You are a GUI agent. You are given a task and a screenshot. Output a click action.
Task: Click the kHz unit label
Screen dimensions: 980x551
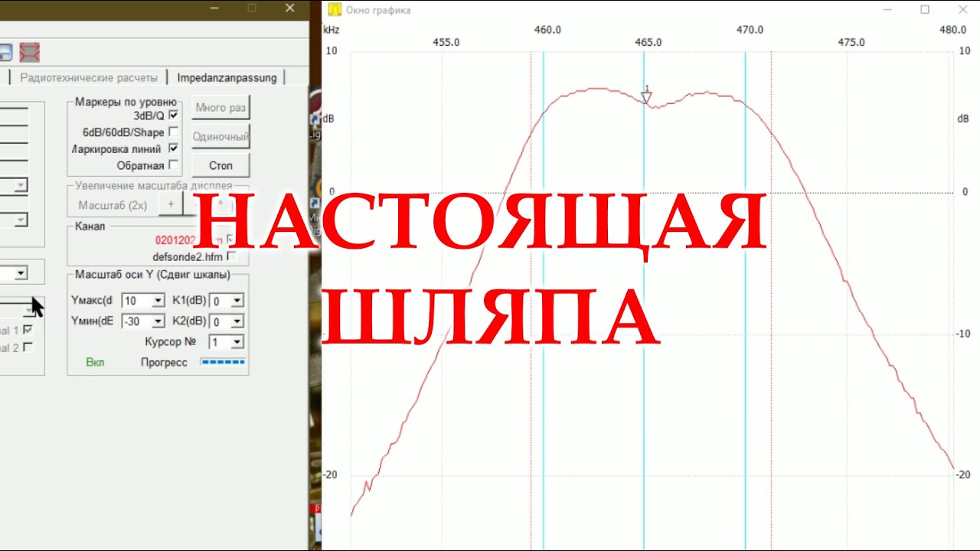(x=332, y=30)
